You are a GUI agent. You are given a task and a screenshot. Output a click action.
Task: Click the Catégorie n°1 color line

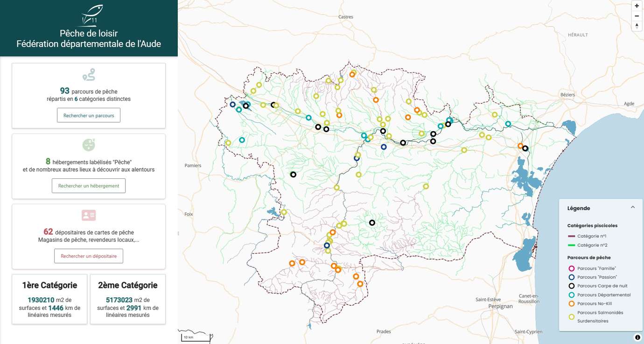[571, 236]
